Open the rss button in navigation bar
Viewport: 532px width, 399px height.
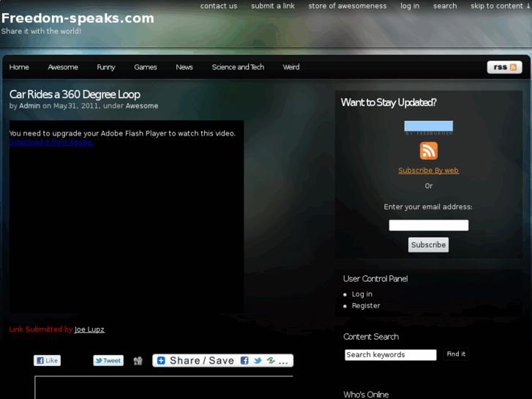coord(504,67)
